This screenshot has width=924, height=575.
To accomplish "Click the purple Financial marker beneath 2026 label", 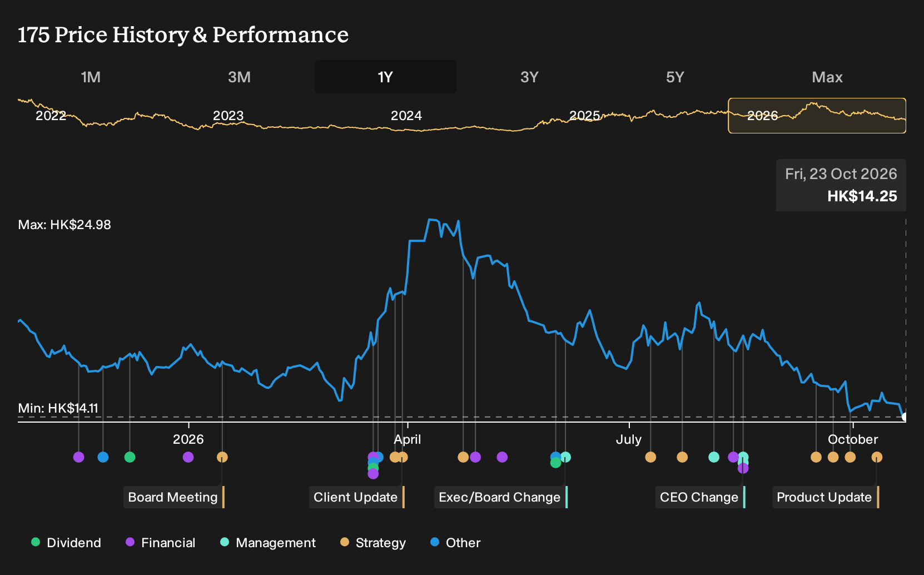I will (x=188, y=457).
